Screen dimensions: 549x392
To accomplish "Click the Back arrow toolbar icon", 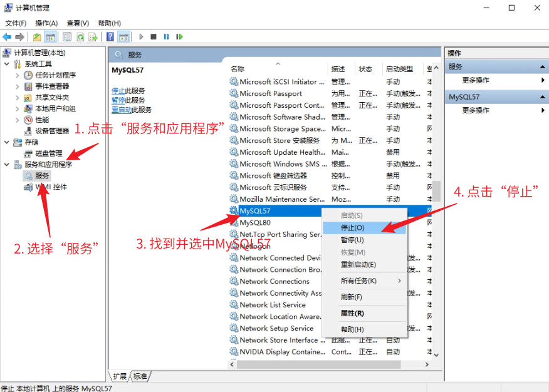I will [7, 37].
